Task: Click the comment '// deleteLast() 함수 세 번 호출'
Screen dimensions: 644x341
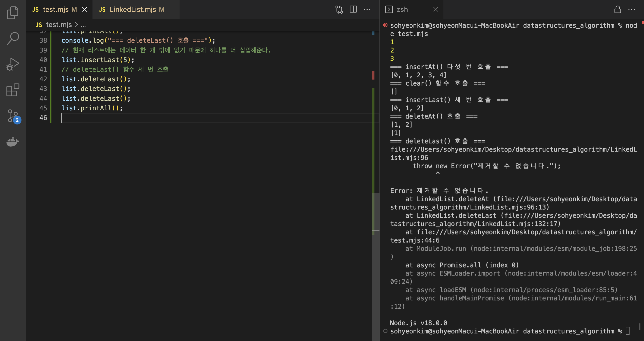Action: (x=115, y=69)
